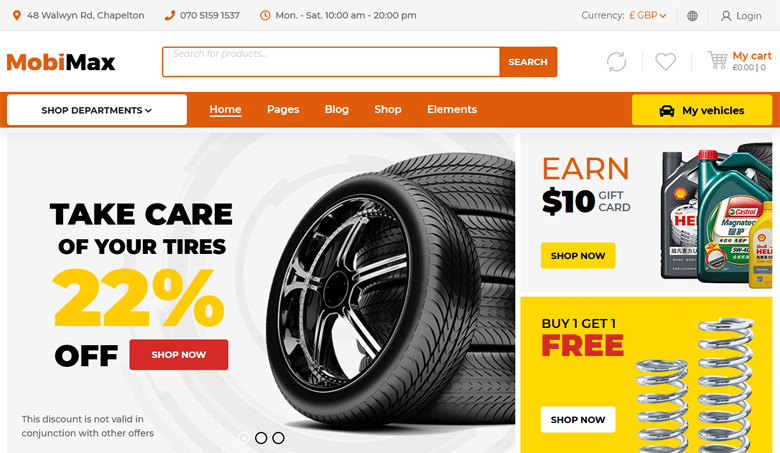780x453 pixels.
Task: Click the Login user icon
Action: click(x=726, y=16)
